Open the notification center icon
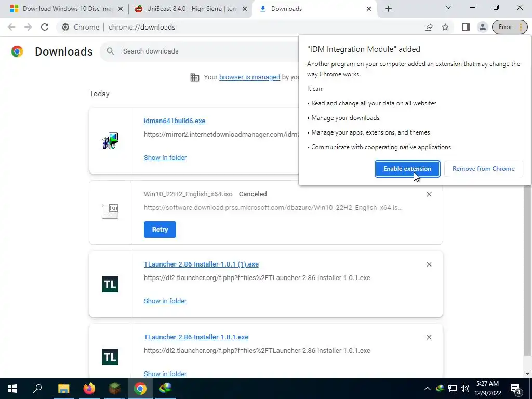The image size is (532, 399). pyautogui.click(x=516, y=389)
